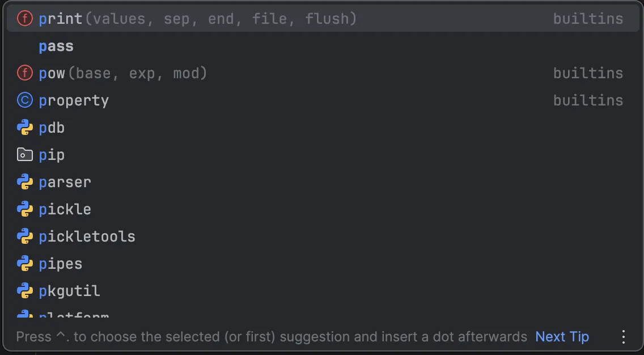Select the pkgutil completion entry
The image size is (644, 355).
click(69, 290)
